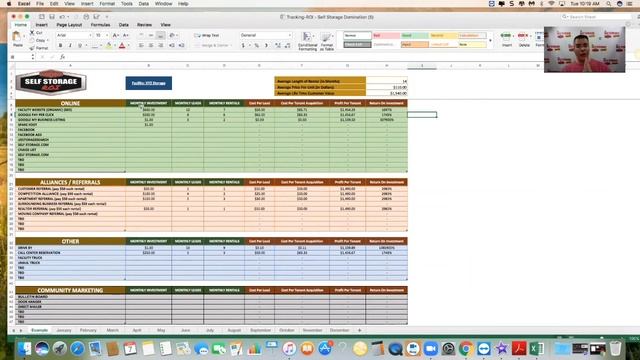640x360 pixels.
Task: Click the text orientation icon
Action: click(x=173, y=36)
